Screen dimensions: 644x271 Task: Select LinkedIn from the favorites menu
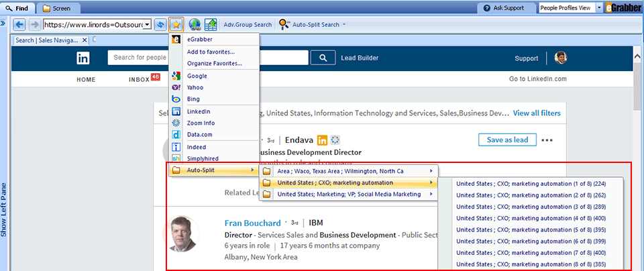pos(214,111)
